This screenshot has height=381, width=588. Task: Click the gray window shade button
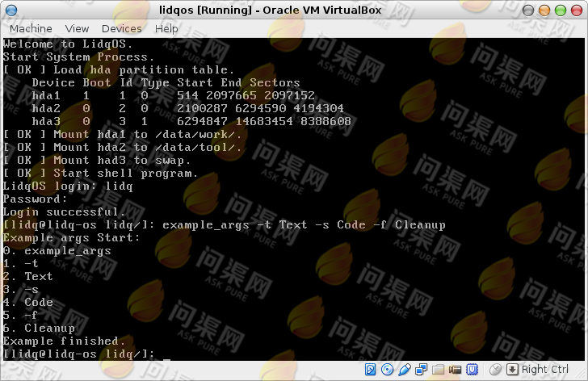pos(528,10)
